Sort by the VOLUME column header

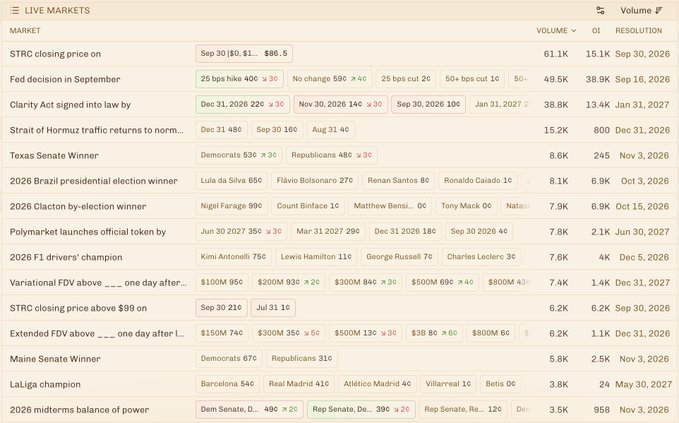click(556, 31)
